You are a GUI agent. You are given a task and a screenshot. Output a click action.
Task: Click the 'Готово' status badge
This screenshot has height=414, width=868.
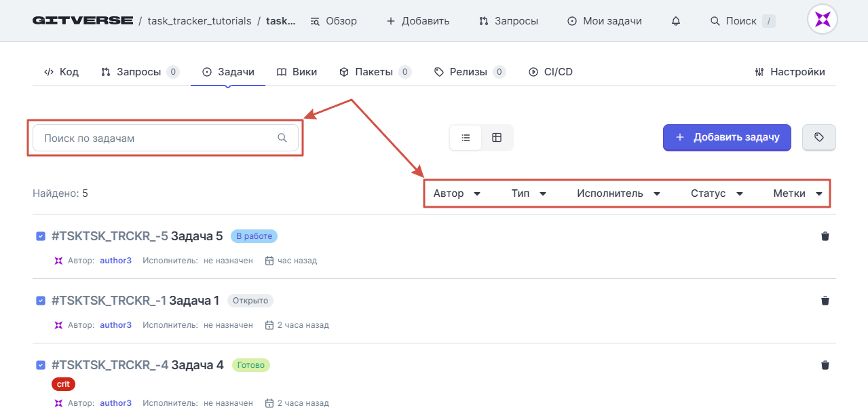251,365
